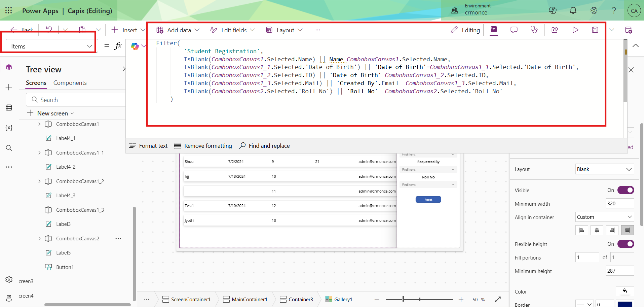
Task: Open Variables icon in left sidebar
Action: pos(9,128)
